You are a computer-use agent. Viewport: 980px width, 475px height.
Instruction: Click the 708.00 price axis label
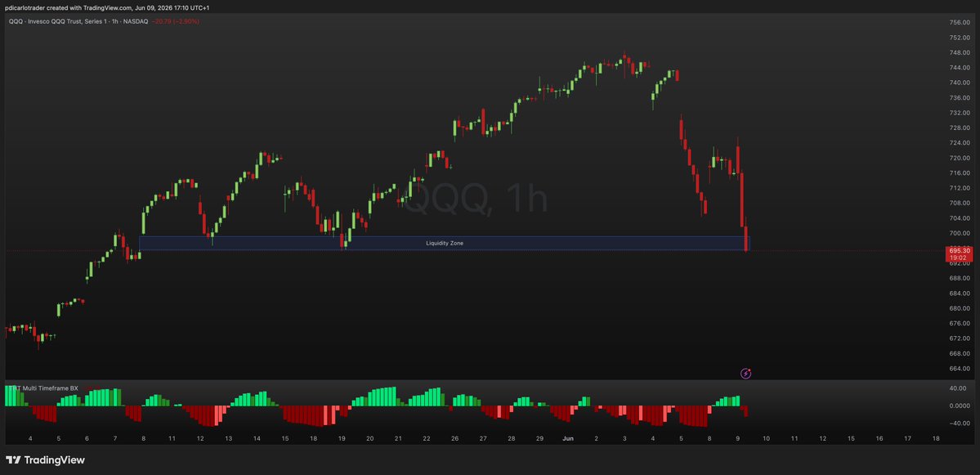click(959, 203)
